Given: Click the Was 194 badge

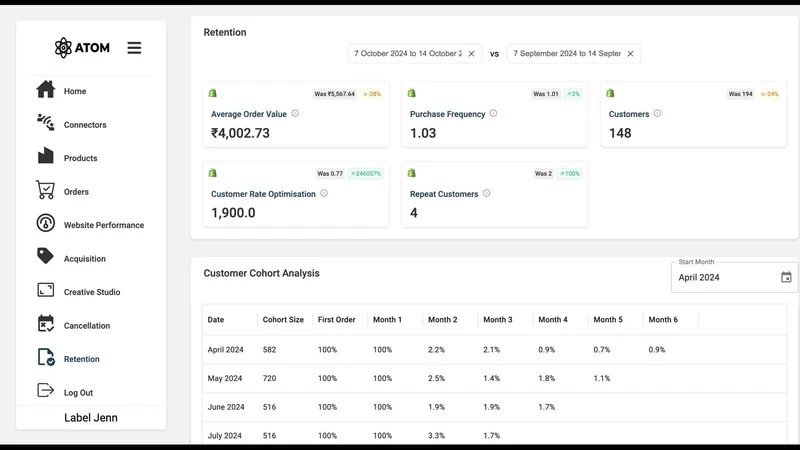Looking at the screenshot, I should (x=740, y=94).
